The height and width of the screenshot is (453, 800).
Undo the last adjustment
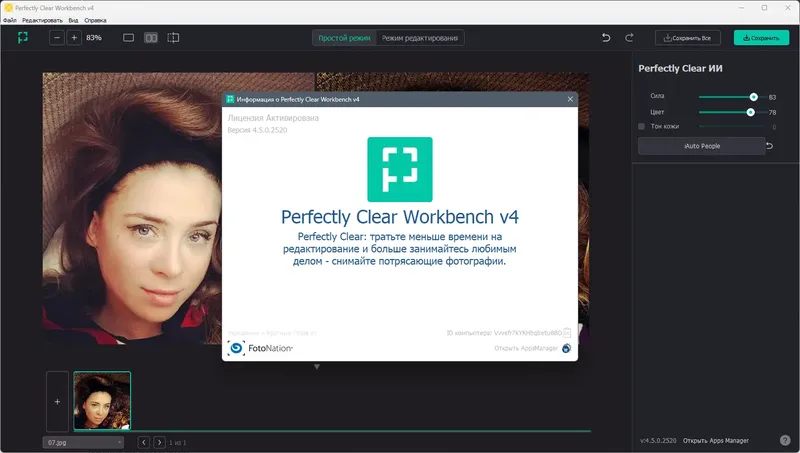[606, 38]
